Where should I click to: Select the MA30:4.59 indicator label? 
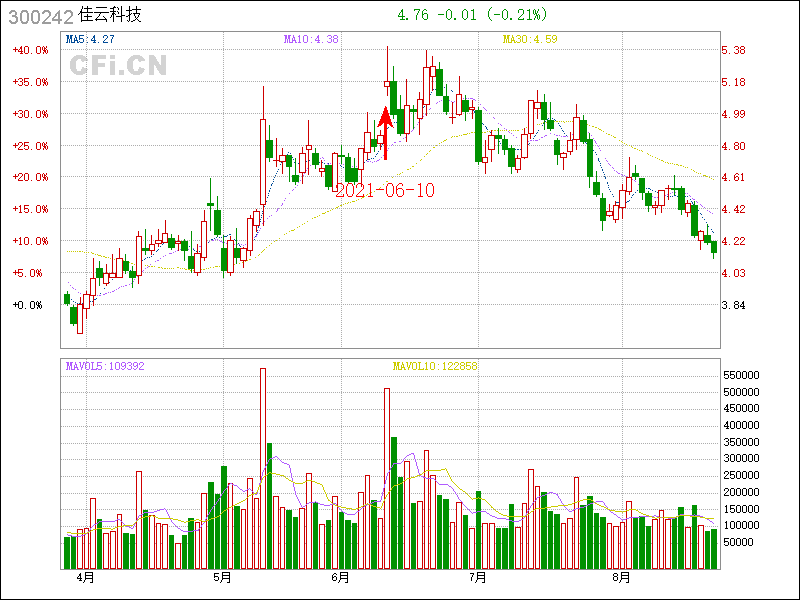(530, 39)
